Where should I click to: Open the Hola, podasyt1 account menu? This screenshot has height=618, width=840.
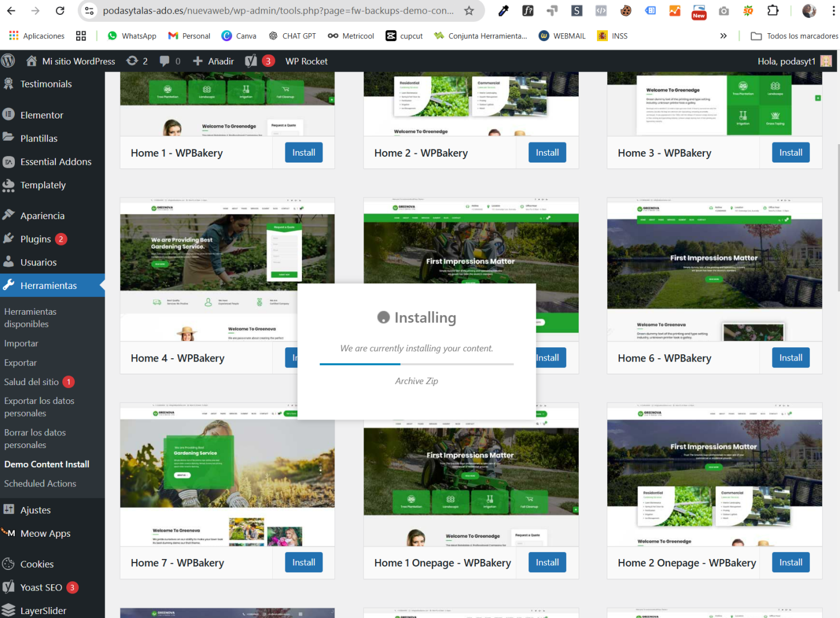pos(794,61)
